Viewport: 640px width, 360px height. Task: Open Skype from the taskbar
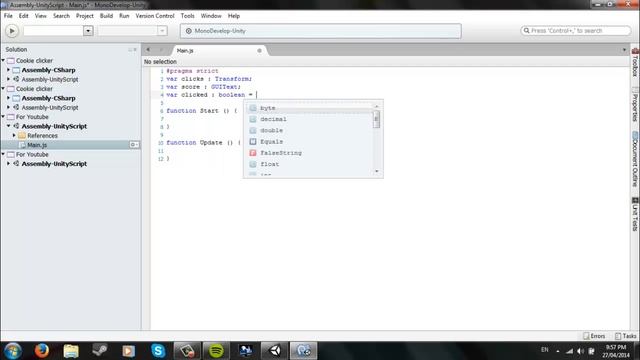pyautogui.click(x=158, y=351)
